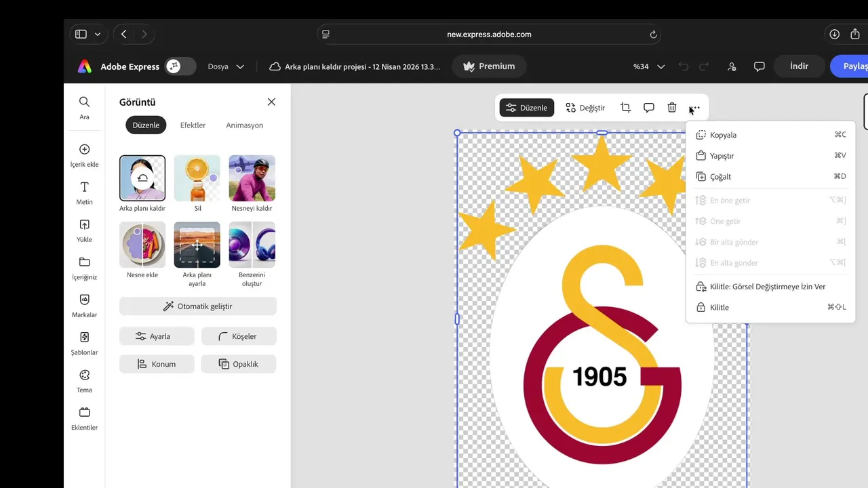Viewport: 868px width, 488px height.
Task: Choose Bir alta gönder menu item
Action: coord(770,242)
